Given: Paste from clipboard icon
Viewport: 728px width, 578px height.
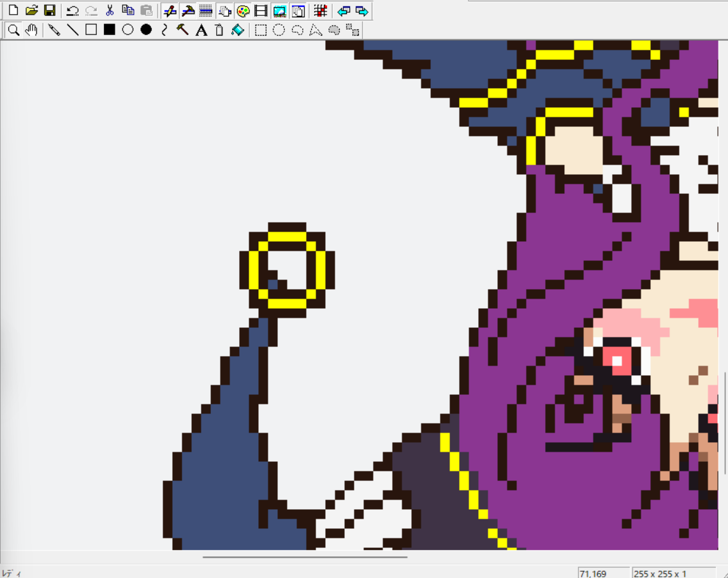Looking at the screenshot, I should (147, 10).
